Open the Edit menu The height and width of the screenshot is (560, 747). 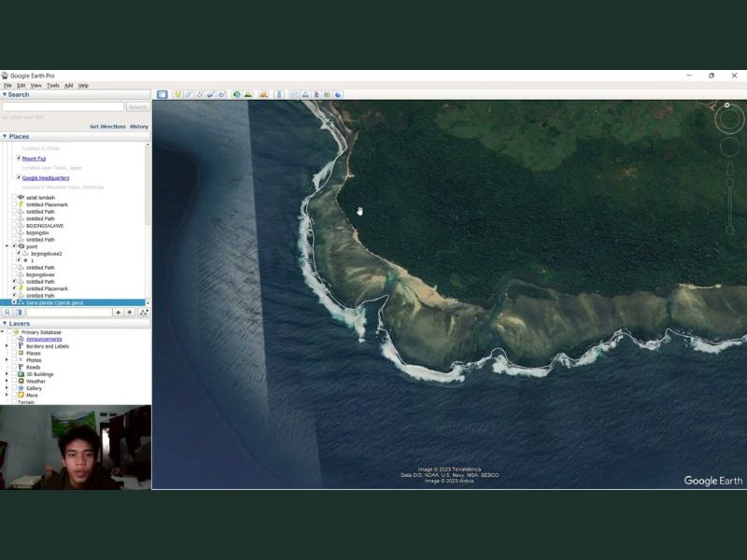(21, 85)
